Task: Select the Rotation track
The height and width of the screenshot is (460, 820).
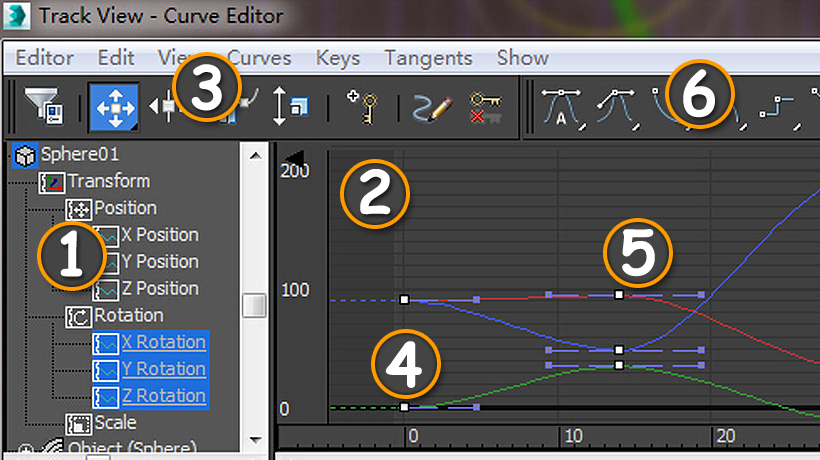Action: pyautogui.click(x=129, y=316)
